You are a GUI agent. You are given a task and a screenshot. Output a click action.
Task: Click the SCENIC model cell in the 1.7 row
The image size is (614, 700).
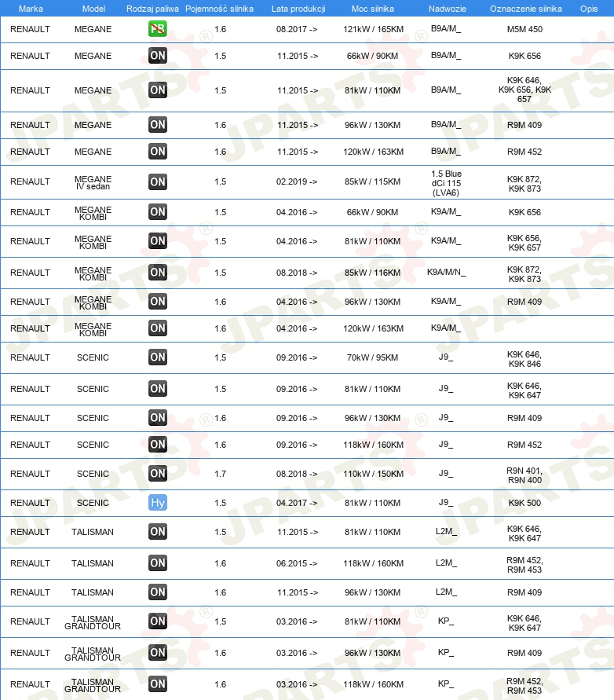point(93,474)
